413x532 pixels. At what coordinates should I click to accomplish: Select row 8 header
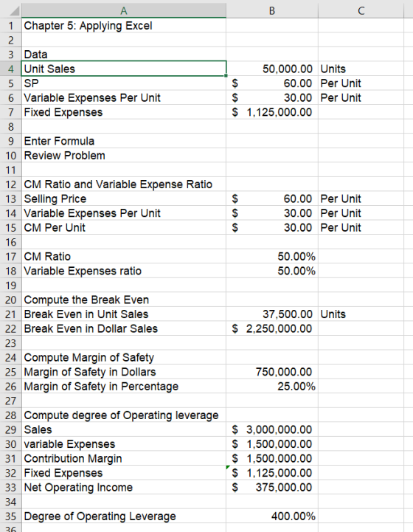pyautogui.click(x=11, y=127)
